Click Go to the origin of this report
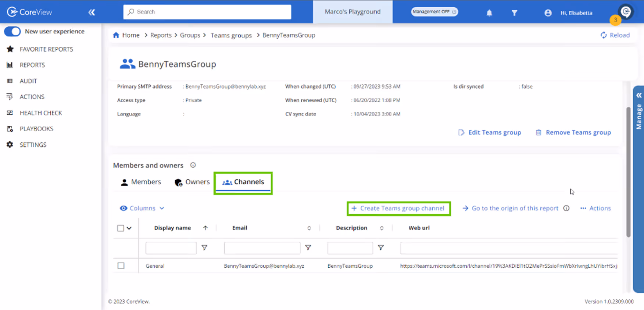The height and width of the screenshot is (310, 644). tap(510, 208)
